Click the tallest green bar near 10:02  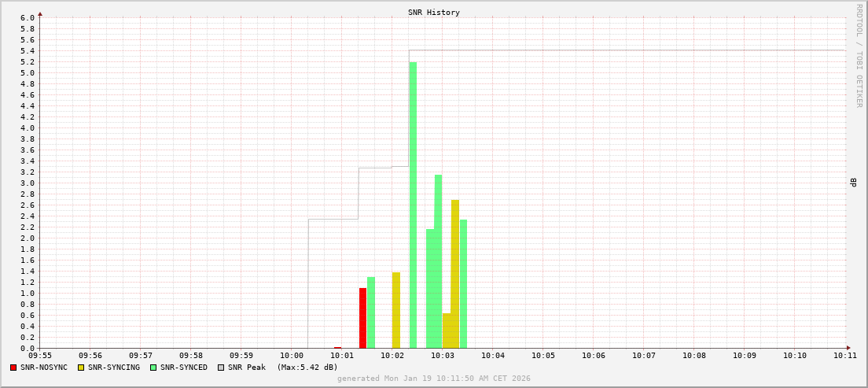point(413,205)
